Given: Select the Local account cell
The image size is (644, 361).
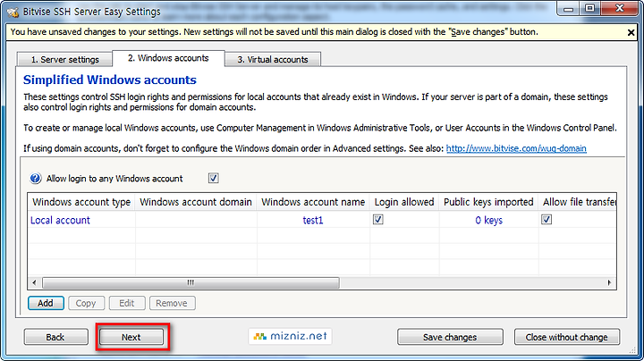Looking at the screenshot, I should [x=81, y=221].
